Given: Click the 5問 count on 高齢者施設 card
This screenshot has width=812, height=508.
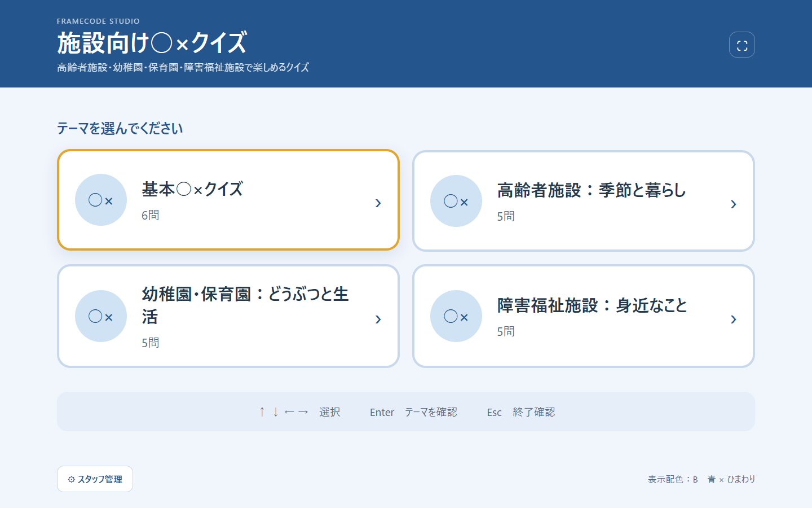Looking at the screenshot, I should coord(506,216).
